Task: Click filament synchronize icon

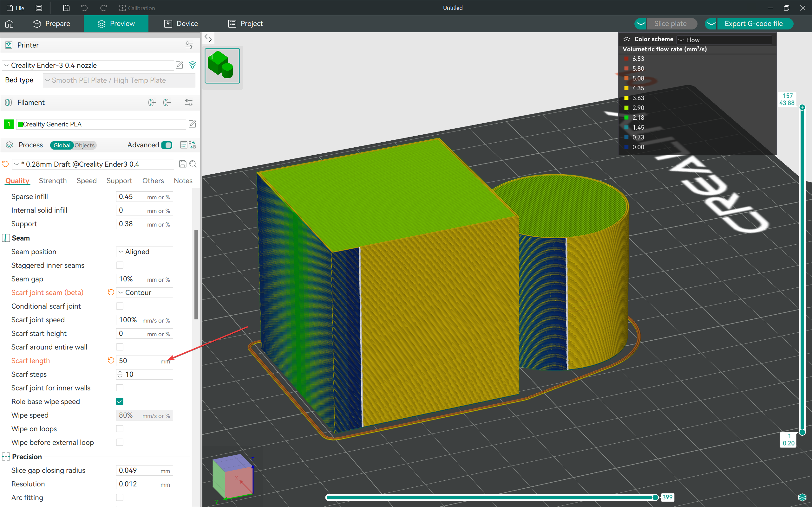Action: click(188, 102)
